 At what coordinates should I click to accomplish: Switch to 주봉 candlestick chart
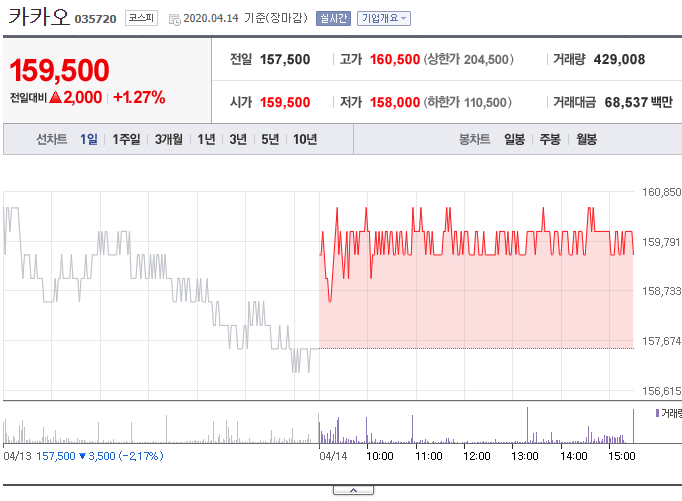point(550,139)
